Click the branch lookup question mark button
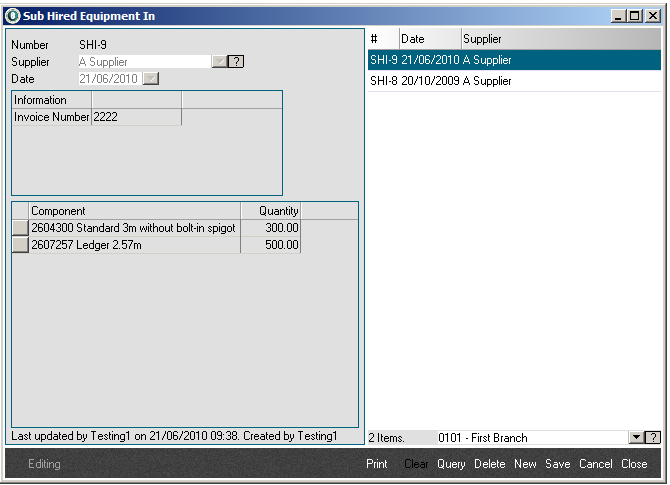Viewport: 670px width, 485px height. (653, 438)
